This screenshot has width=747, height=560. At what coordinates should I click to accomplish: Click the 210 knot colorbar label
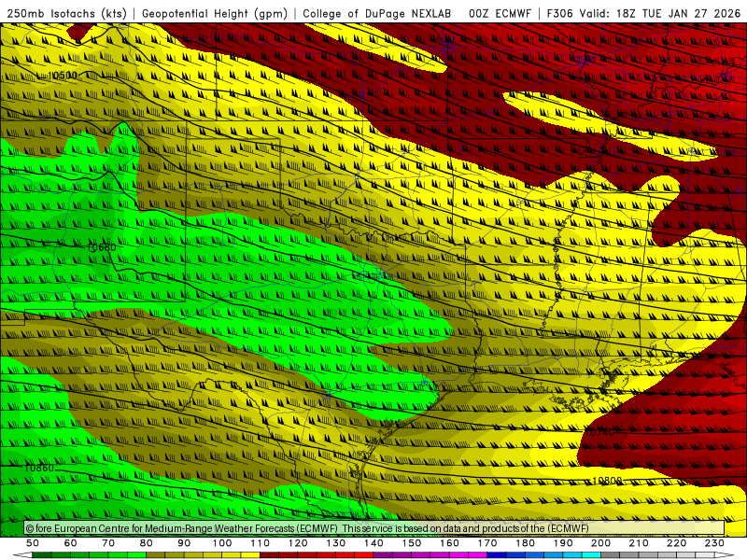[640, 543]
